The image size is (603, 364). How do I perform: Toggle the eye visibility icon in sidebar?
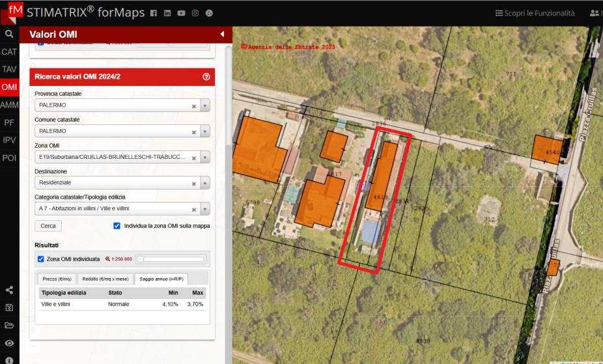[x=9, y=343]
